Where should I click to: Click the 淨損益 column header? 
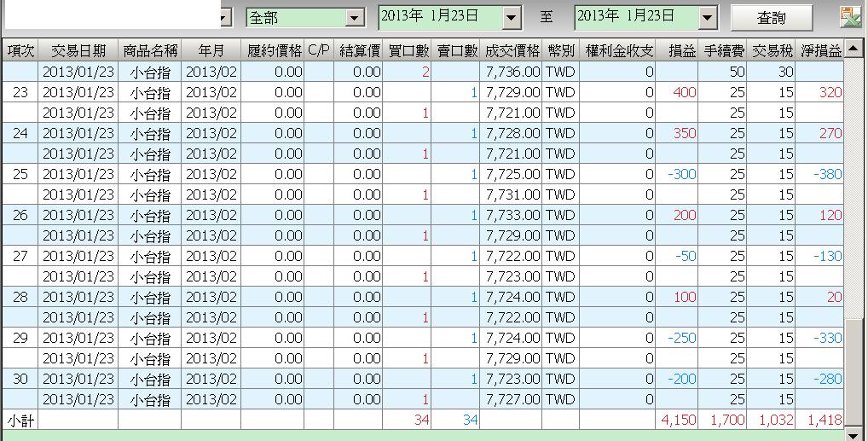[820, 51]
